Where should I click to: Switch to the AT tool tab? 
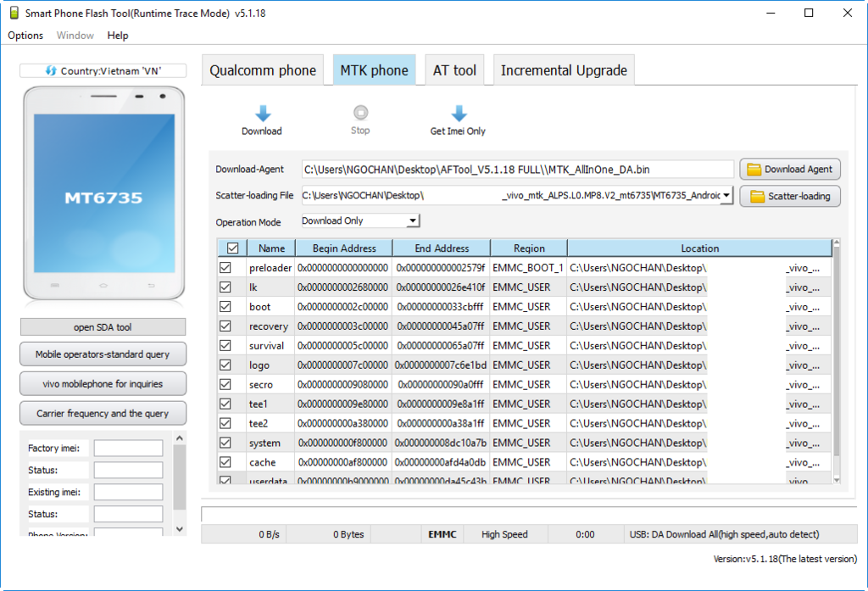[454, 70]
